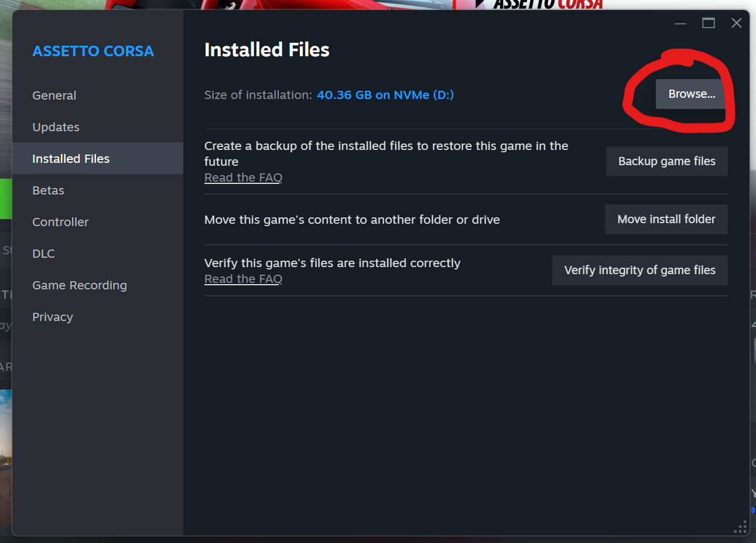Open the Installed Files settings page
This screenshot has width=756, height=543.
[70, 158]
